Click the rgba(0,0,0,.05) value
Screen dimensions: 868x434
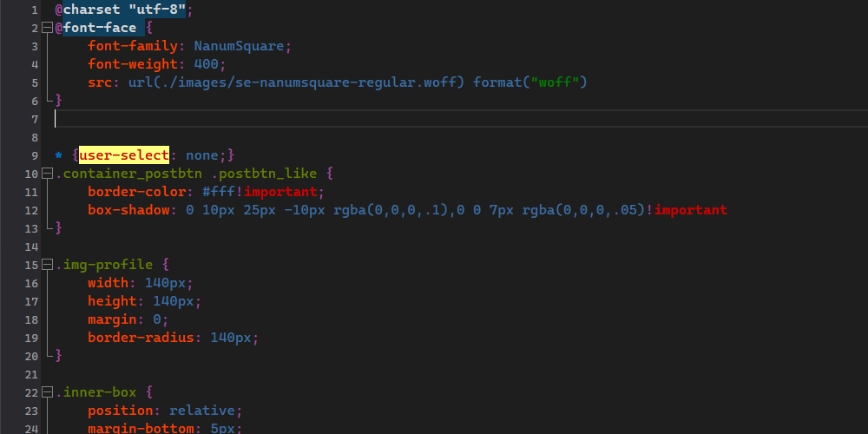[583, 210]
